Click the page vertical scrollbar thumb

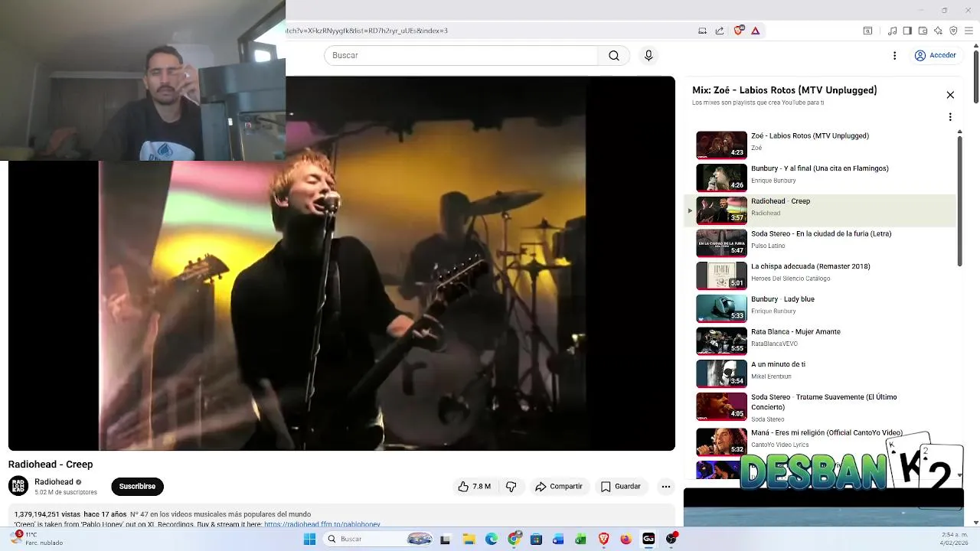976,75
